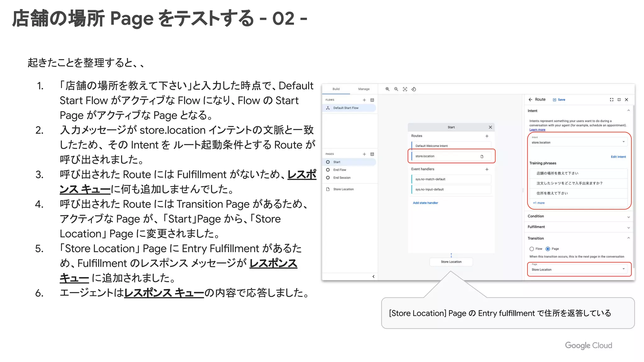
Task: Open pages table view icon
Action: point(372,154)
